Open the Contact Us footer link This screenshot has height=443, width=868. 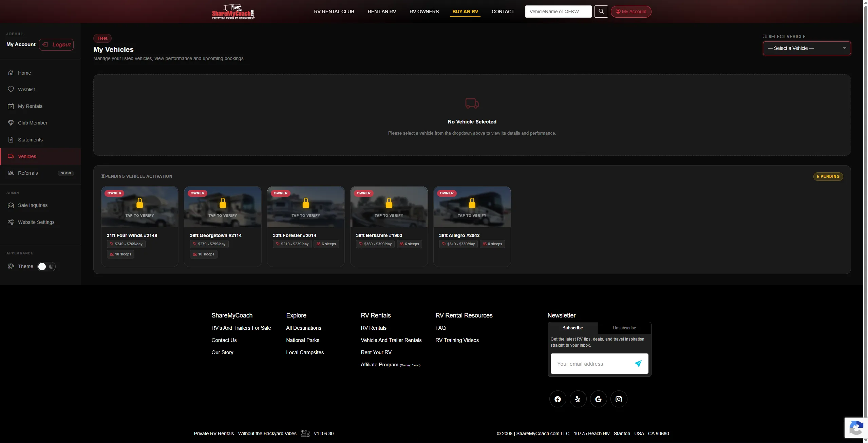click(224, 340)
